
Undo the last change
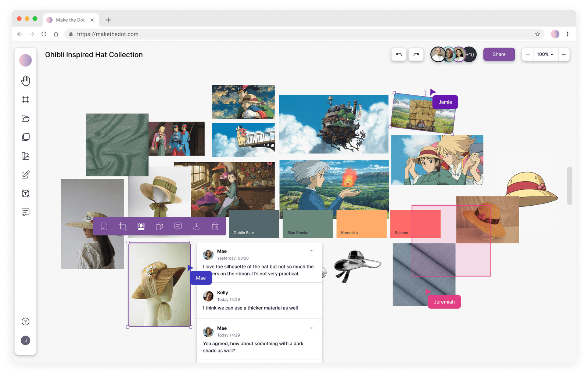pyautogui.click(x=398, y=54)
